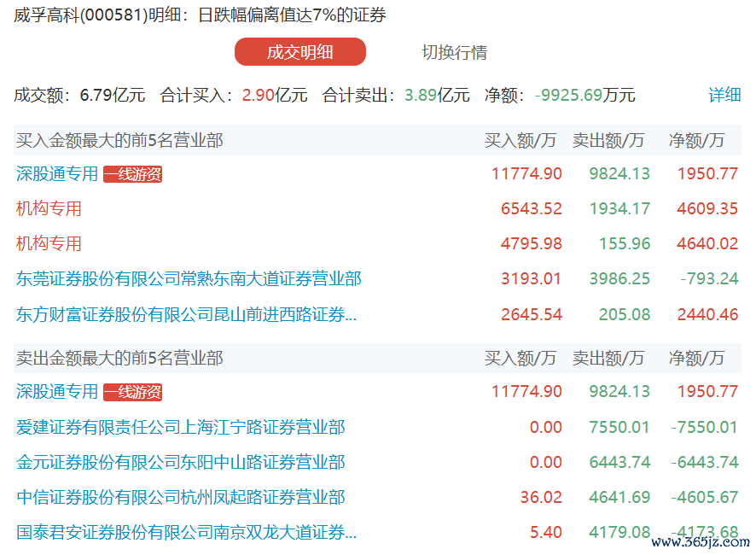Click buy amount 3193.01

pos(532,278)
